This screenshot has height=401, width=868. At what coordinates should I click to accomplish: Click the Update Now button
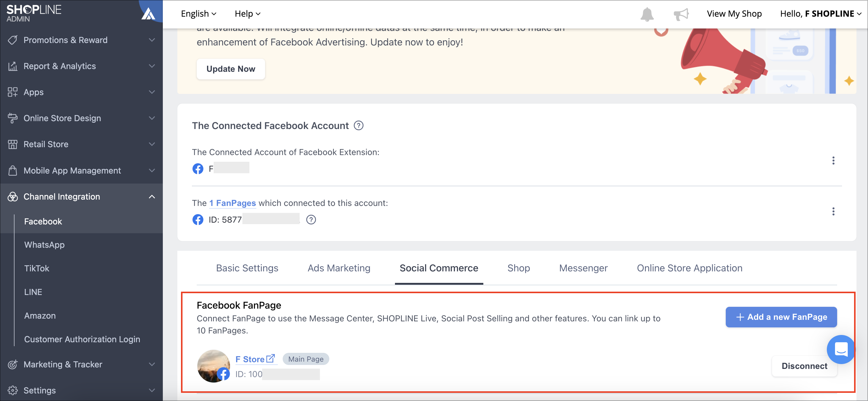pos(231,69)
